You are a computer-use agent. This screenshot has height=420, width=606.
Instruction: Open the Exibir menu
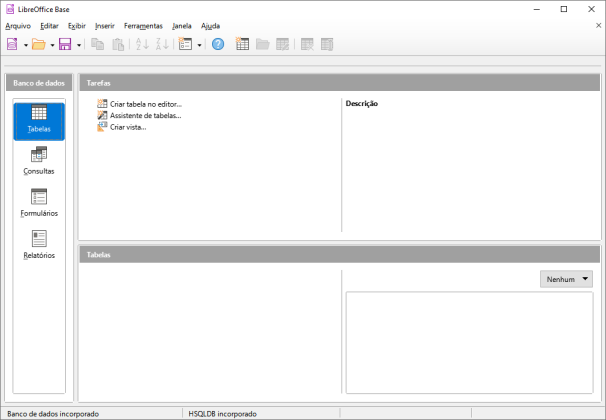coord(77,26)
